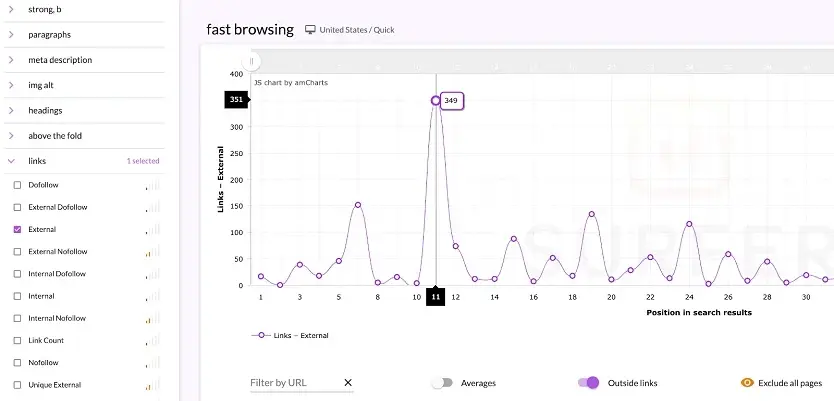Click the 'JS chart by amCharts' credit

pos(291,82)
